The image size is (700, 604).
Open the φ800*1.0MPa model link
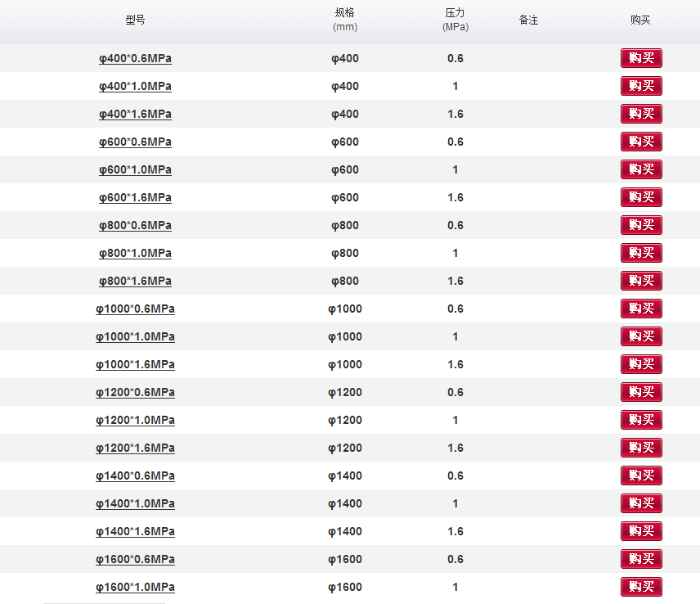point(135,254)
